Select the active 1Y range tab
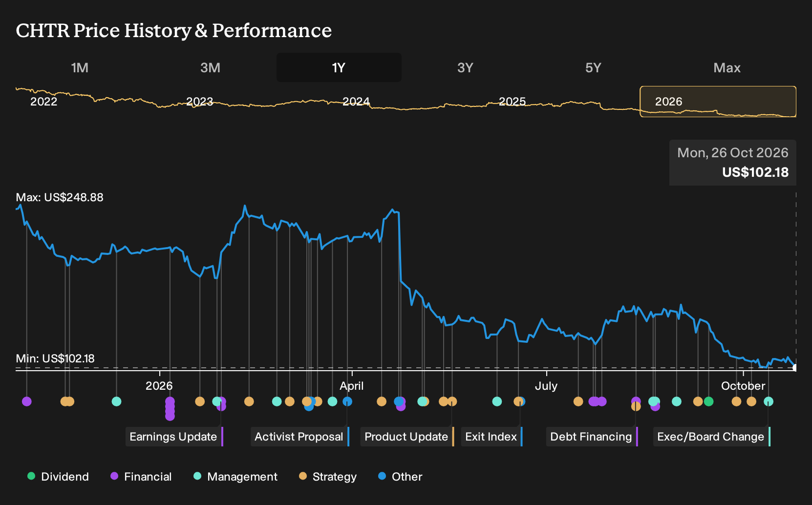Screen dimensions: 812x505 339,67
